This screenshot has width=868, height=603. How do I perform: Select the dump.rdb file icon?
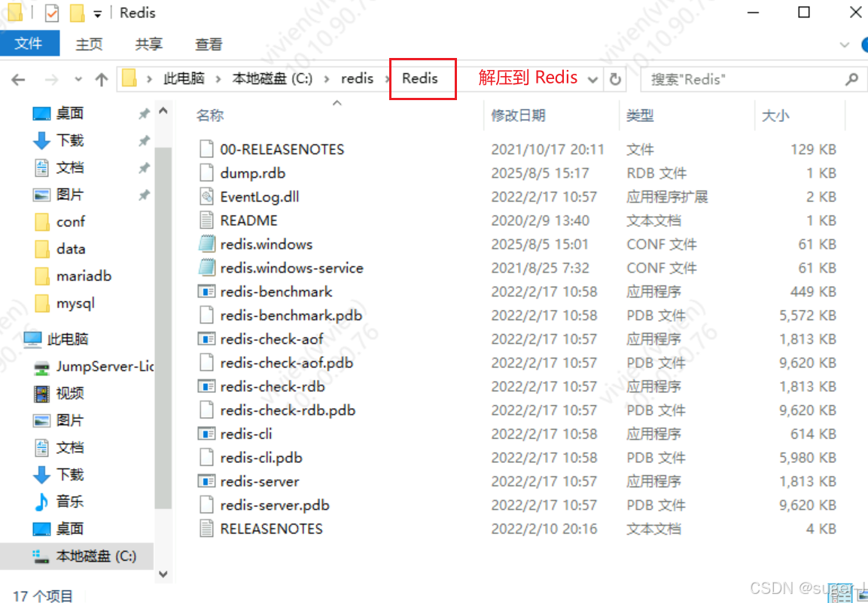(x=206, y=172)
